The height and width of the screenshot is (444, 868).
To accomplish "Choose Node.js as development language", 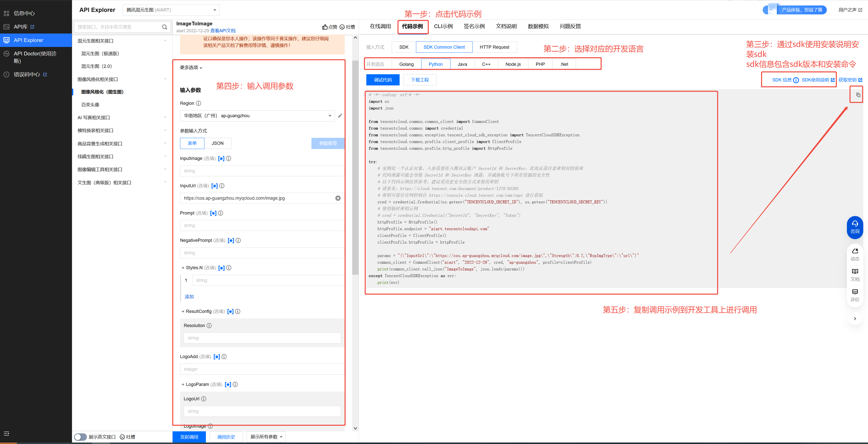I will (513, 64).
